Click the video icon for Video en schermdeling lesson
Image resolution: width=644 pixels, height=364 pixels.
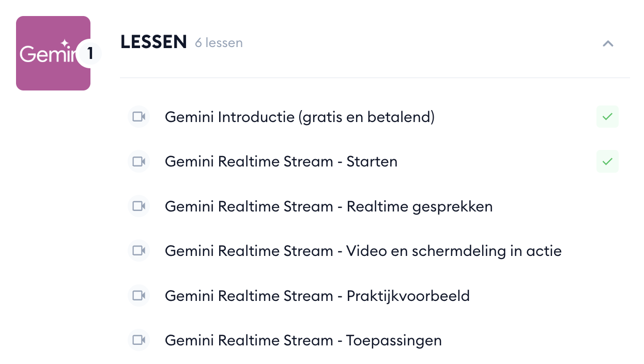pos(139,251)
